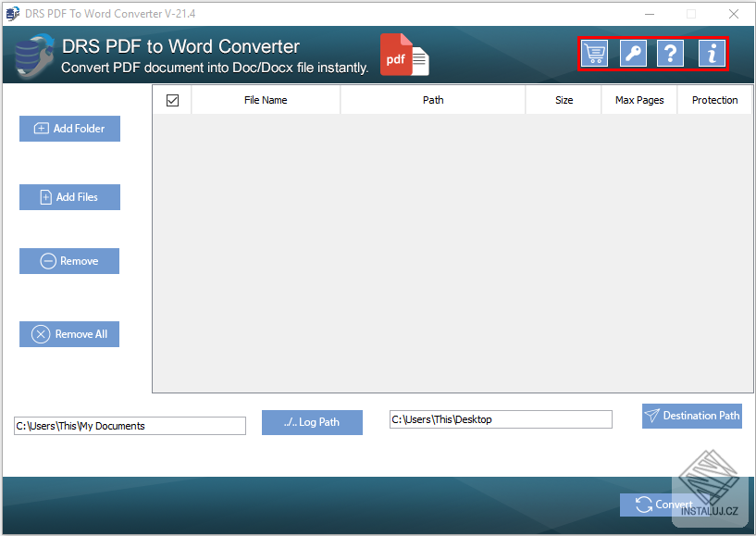
Task: Open help with the question mark icon
Action: 670,53
